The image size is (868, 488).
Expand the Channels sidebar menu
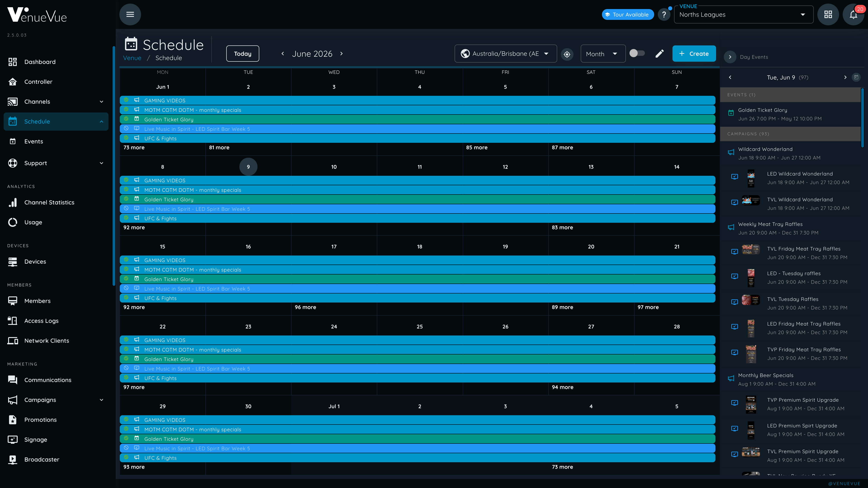pos(101,102)
